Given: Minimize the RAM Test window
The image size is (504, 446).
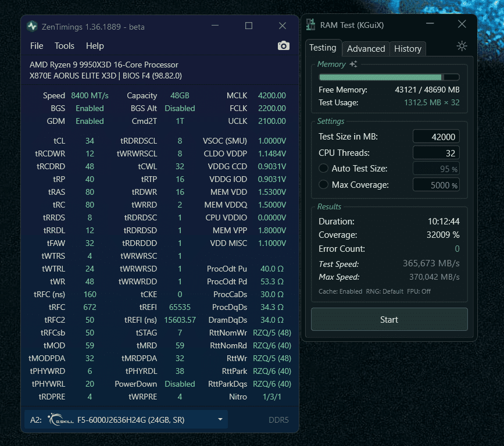Looking at the screenshot, I should pos(430,24).
